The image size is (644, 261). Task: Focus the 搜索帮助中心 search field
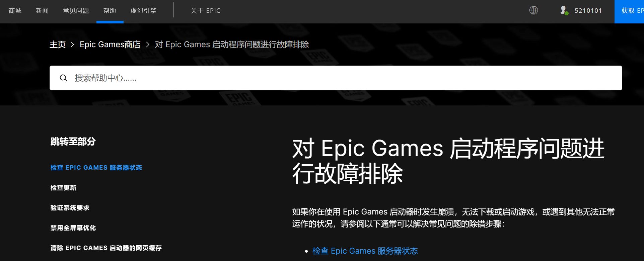[x=336, y=78]
